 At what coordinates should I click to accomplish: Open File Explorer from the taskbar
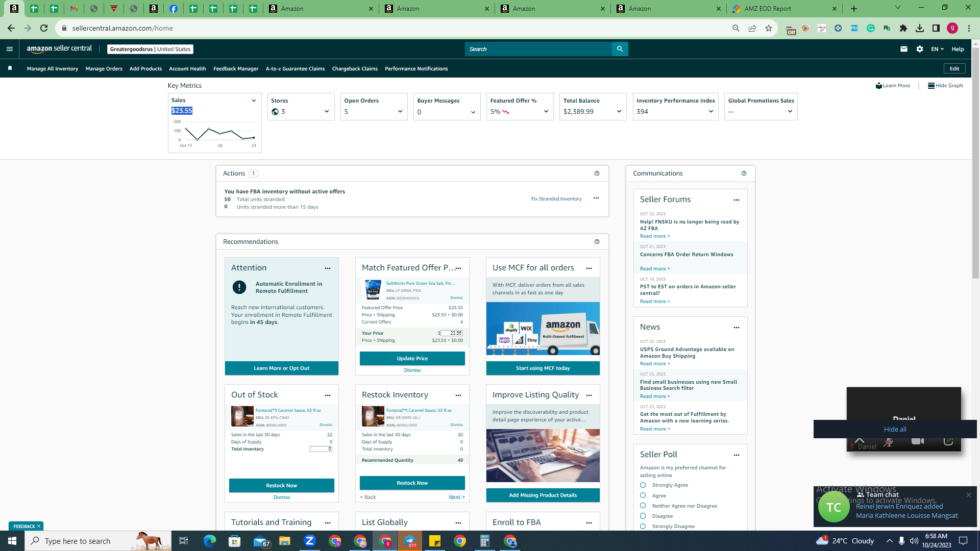tap(285, 541)
